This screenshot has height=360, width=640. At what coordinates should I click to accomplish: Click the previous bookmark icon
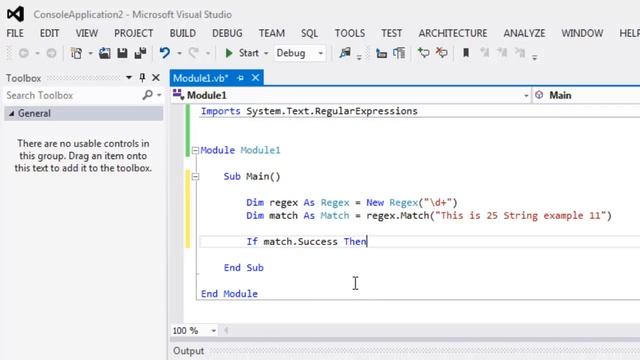[484, 53]
